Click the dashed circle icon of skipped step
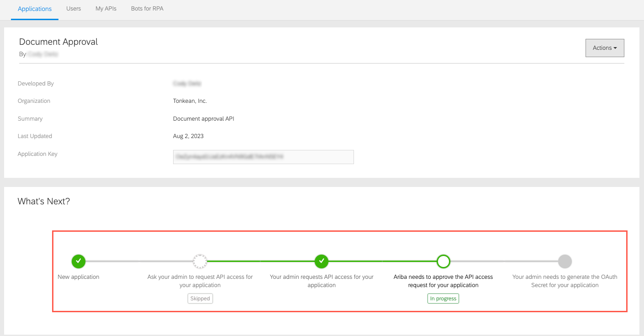This screenshot has height=336, width=644. tap(200, 261)
